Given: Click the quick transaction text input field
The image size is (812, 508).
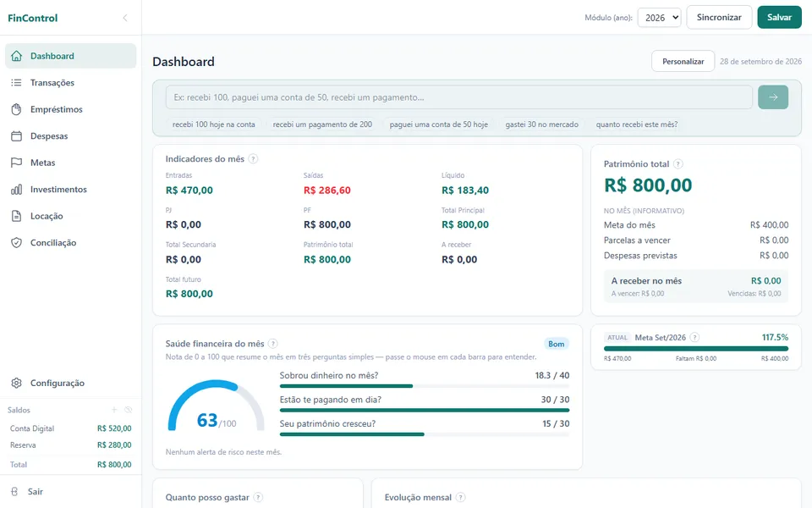Looking at the screenshot, I should coord(458,97).
